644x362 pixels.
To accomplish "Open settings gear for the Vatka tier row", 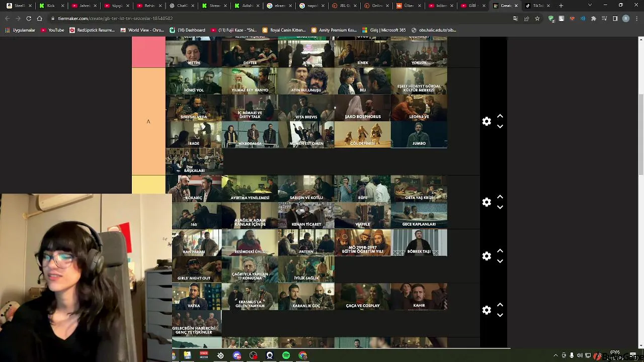I will 487,310.
